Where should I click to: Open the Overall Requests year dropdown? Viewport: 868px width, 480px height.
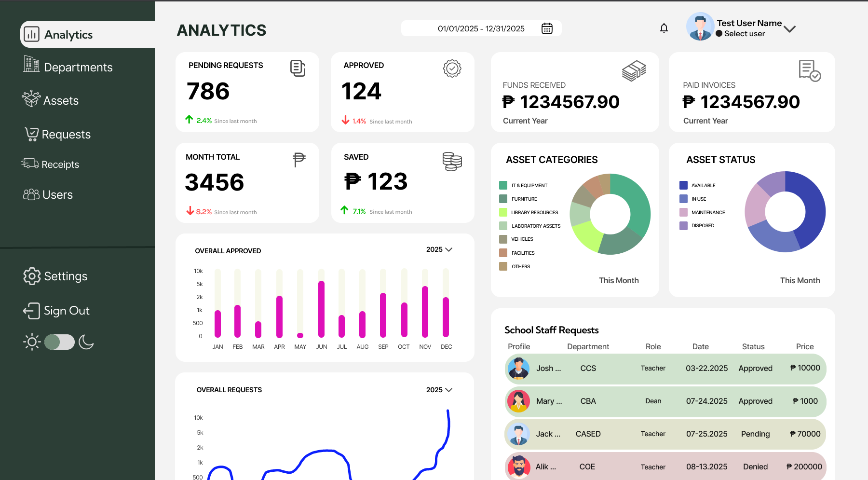point(439,390)
